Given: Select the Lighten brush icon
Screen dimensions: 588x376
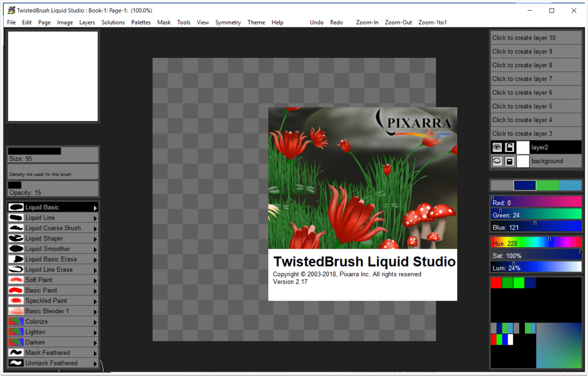Looking at the screenshot, I should 16,332.
